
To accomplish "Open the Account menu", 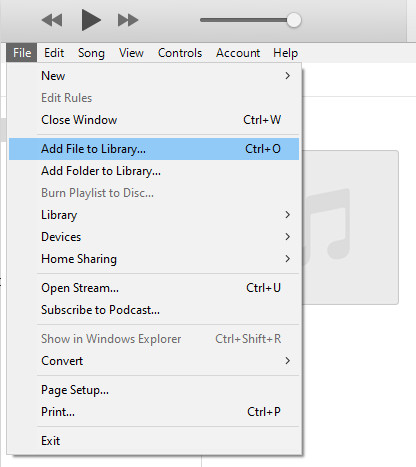I will (x=238, y=53).
